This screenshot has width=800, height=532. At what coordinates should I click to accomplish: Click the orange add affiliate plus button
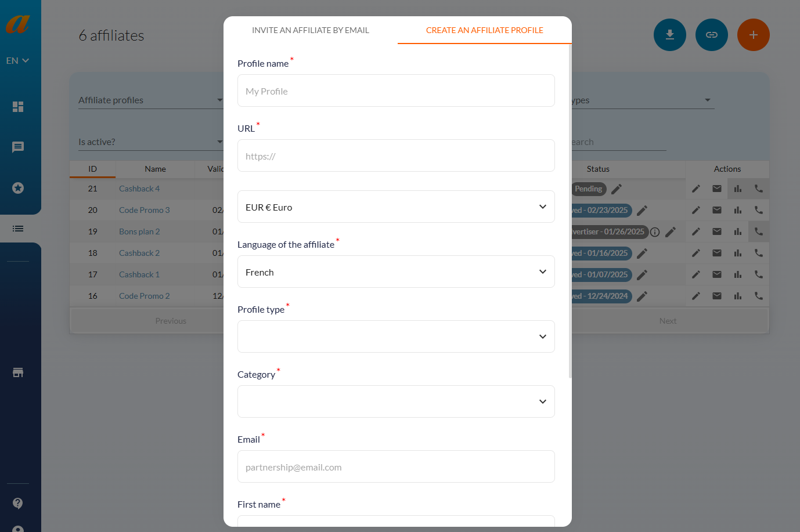click(753, 35)
